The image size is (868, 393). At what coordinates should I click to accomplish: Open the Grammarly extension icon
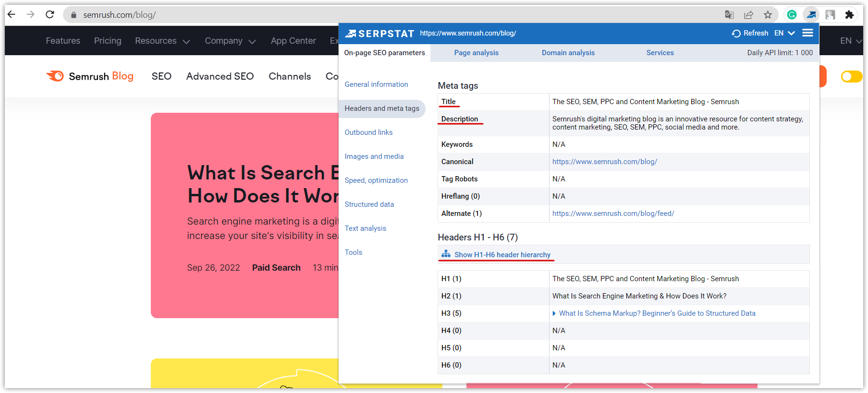click(x=792, y=15)
